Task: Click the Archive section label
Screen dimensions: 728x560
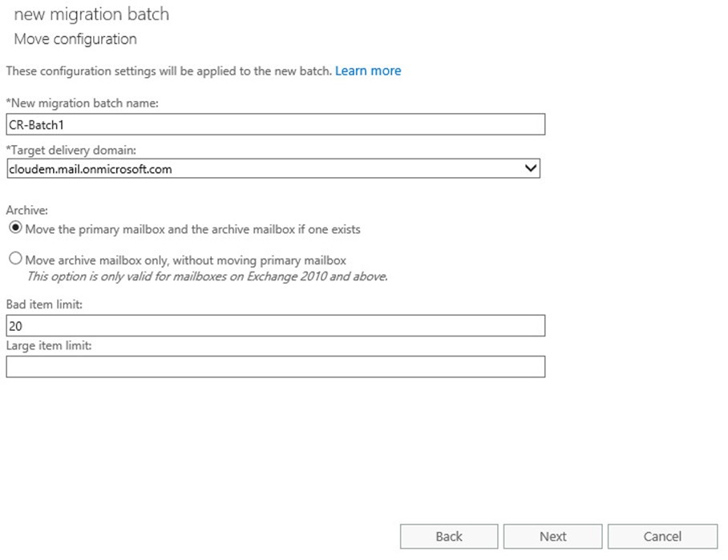Action: (27, 210)
